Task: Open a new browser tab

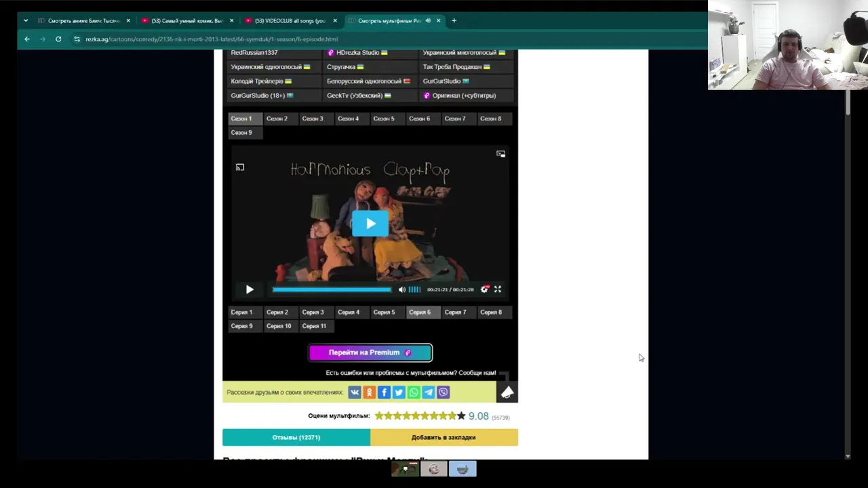Action: 454,21
